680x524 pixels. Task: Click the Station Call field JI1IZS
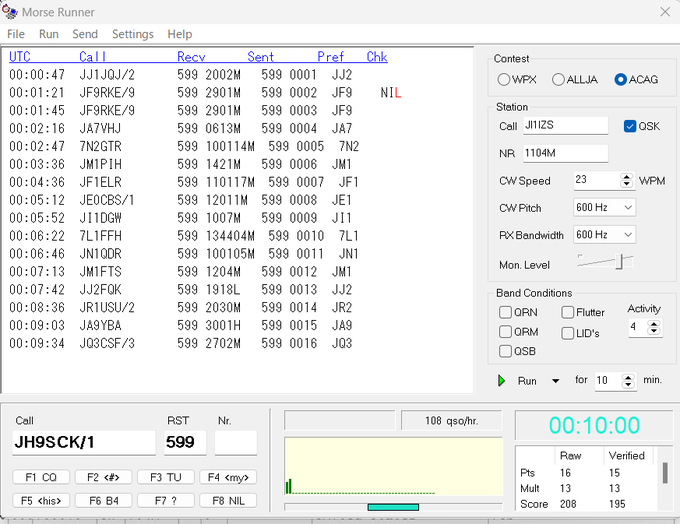pyautogui.click(x=566, y=125)
